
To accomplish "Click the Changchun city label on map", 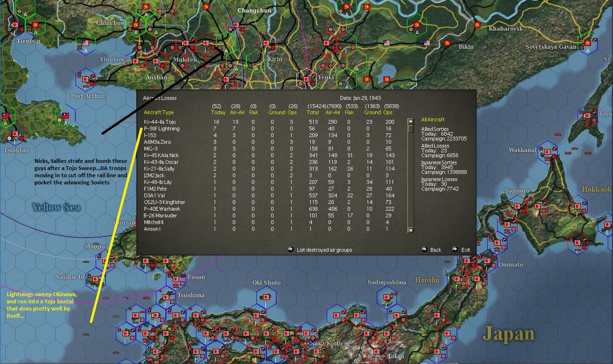I will 254,10.
